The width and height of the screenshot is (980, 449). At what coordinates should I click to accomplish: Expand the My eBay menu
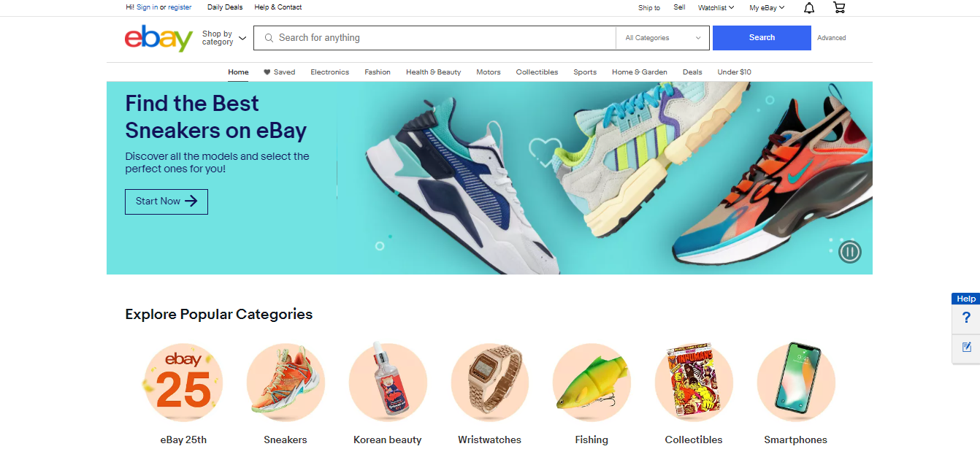click(x=767, y=8)
